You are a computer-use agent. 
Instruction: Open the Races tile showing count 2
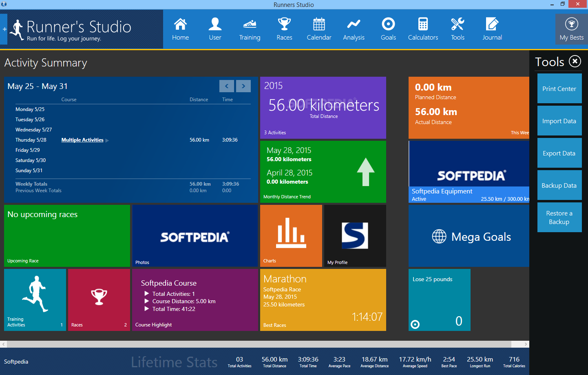[99, 300]
